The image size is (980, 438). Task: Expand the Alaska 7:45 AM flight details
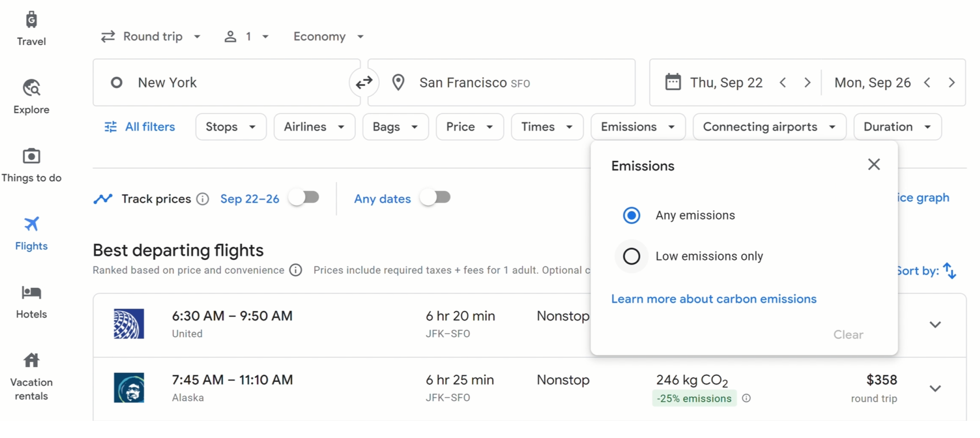click(935, 388)
